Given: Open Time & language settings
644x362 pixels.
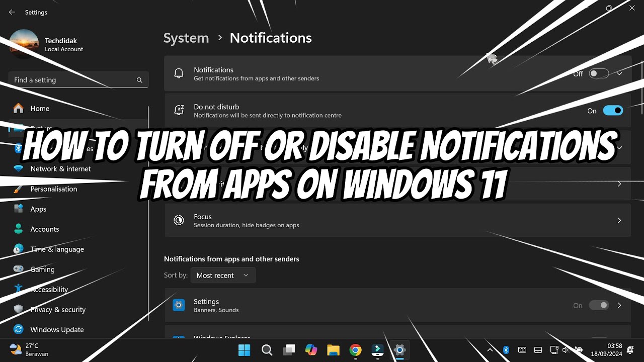Looking at the screenshot, I should point(57,249).
